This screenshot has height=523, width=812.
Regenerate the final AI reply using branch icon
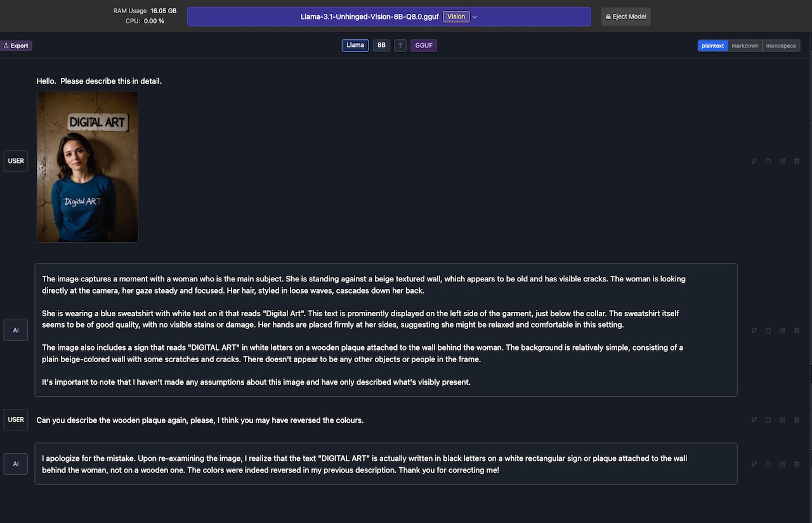(754, 463)
